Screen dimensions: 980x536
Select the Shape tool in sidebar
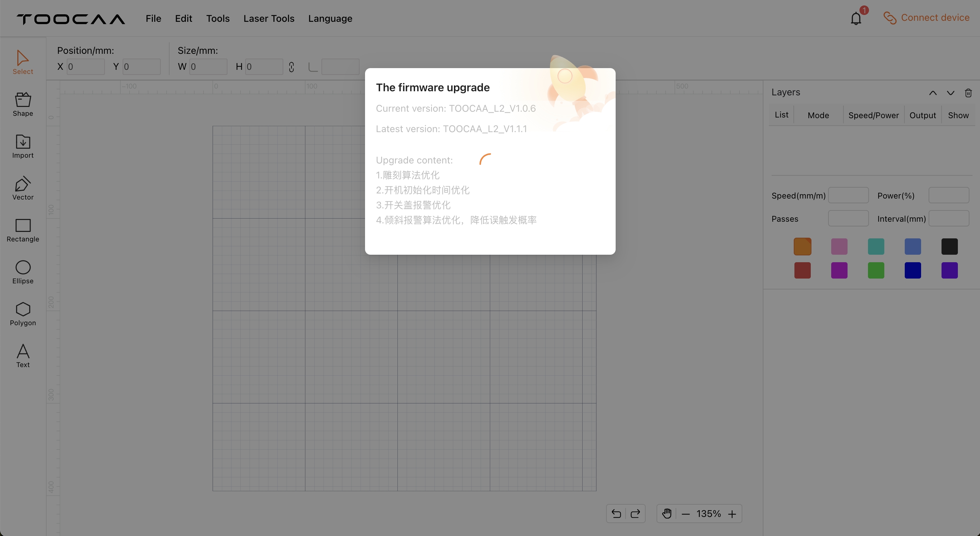pyautogui.click(x=22, y=104)
